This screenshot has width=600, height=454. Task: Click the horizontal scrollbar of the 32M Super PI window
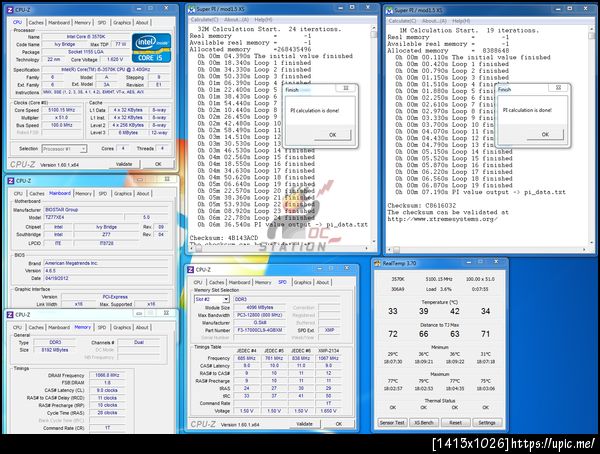[x=280, y=248]
